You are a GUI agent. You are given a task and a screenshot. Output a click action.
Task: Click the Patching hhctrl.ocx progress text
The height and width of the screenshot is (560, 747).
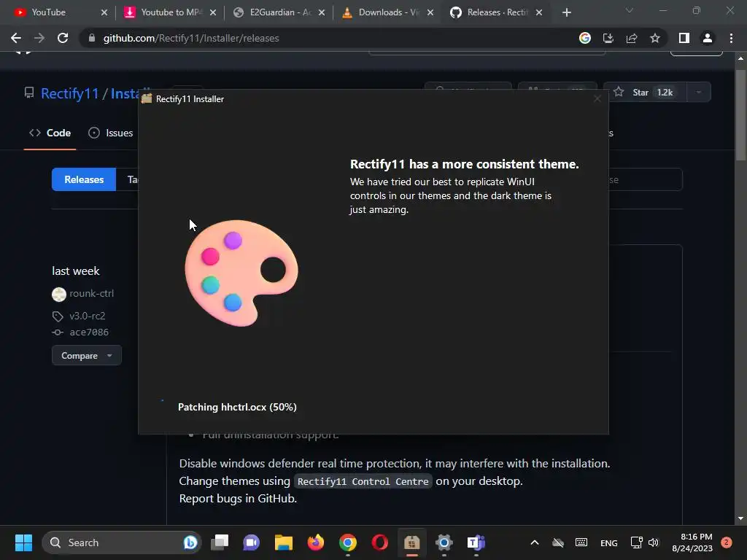pyautogui.click(x=237, y=407)
